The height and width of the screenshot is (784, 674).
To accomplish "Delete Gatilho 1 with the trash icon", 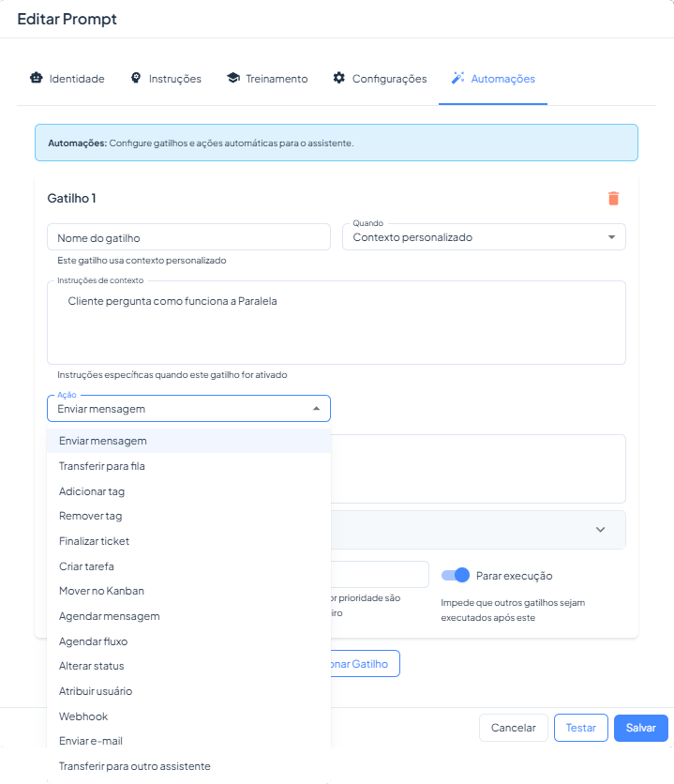I will coord(614,199).
